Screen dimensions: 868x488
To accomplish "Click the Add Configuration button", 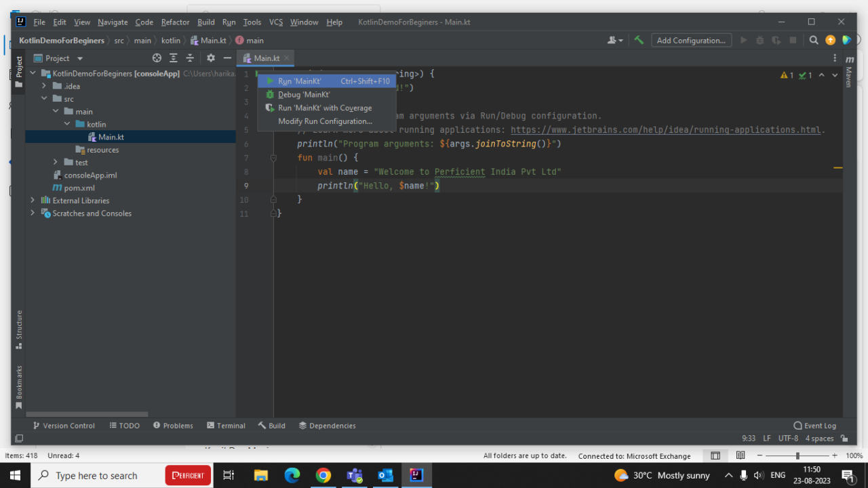I will click(691, 40).
